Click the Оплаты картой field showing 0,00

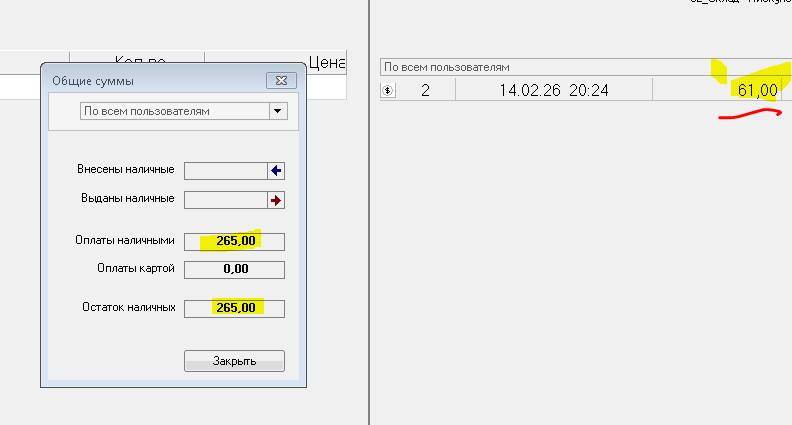coord(235,269)
